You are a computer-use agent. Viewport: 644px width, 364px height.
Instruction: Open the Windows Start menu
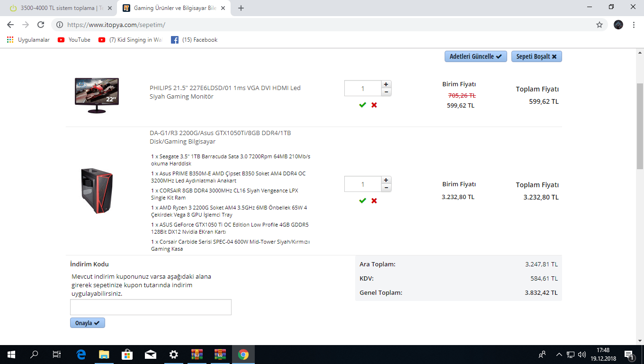11,355
